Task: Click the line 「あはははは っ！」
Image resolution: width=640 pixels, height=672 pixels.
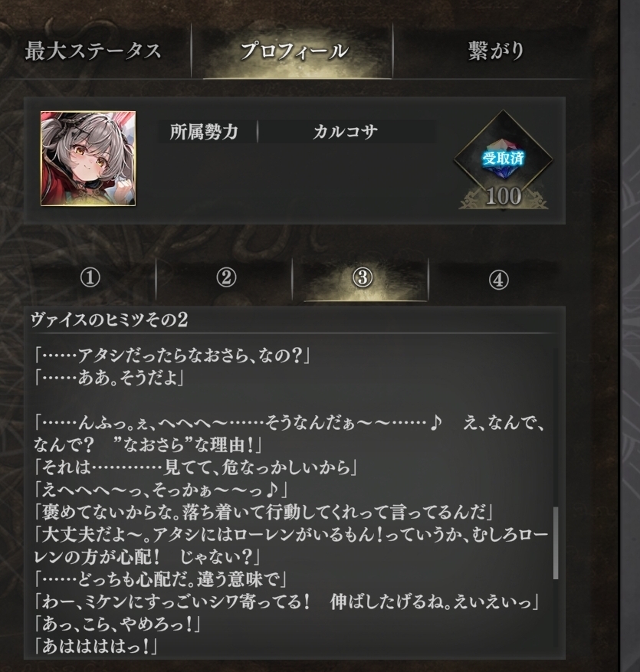Action: click(96, 646)
